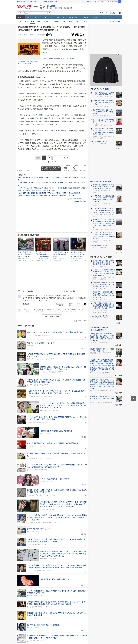This screenshot has height=644, width=138.
Task: Close the jacket ad via its X icon
Action: click(121, 55)
